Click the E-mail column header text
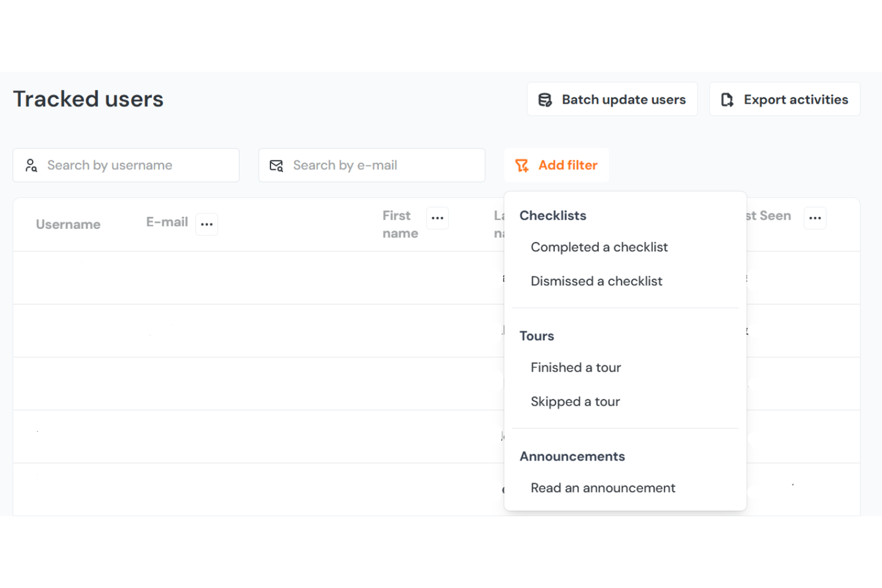Image resolution: width=882 pixels, height=588 pixels. coord(167,222)
